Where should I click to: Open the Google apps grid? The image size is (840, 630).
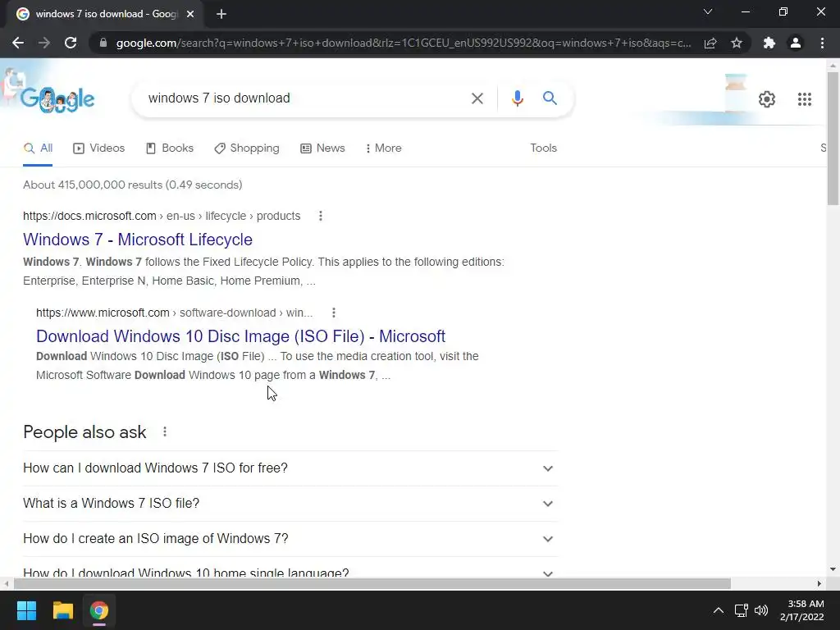804,99
